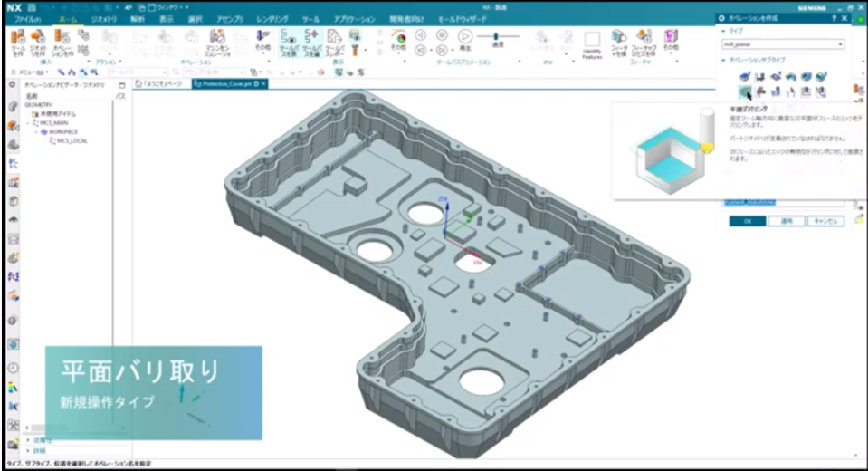The image size is (868, 471).
Task: Click the Create Feature Process icon
Action: tap(644, 43)
